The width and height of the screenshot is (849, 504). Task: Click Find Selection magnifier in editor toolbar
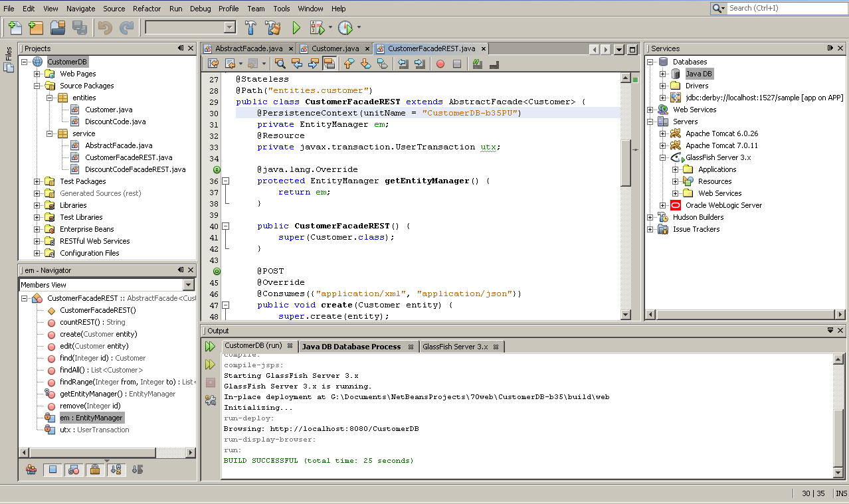click(280, 64)
